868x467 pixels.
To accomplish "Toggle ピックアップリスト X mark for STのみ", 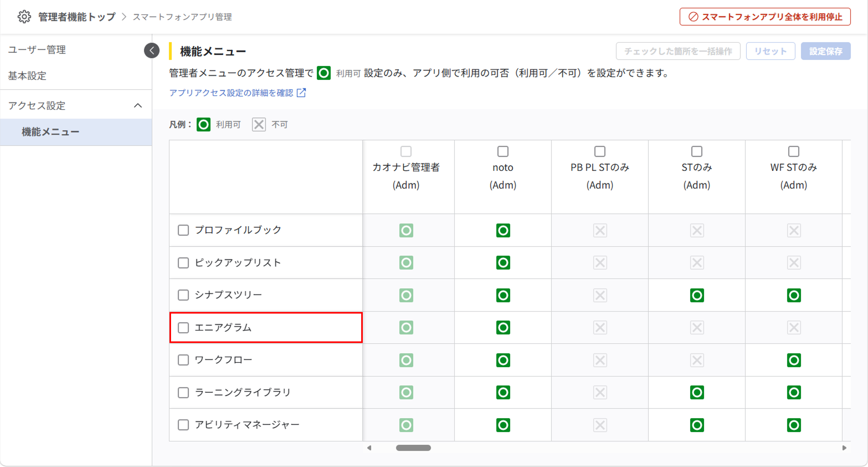I will pyautogui.click(x=697, y=263).
